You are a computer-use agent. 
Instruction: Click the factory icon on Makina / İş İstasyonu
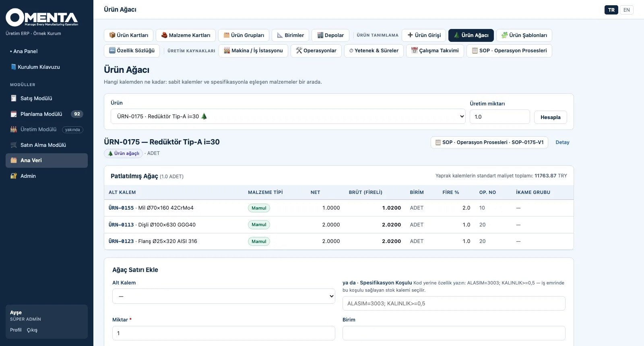pos(227,50)
